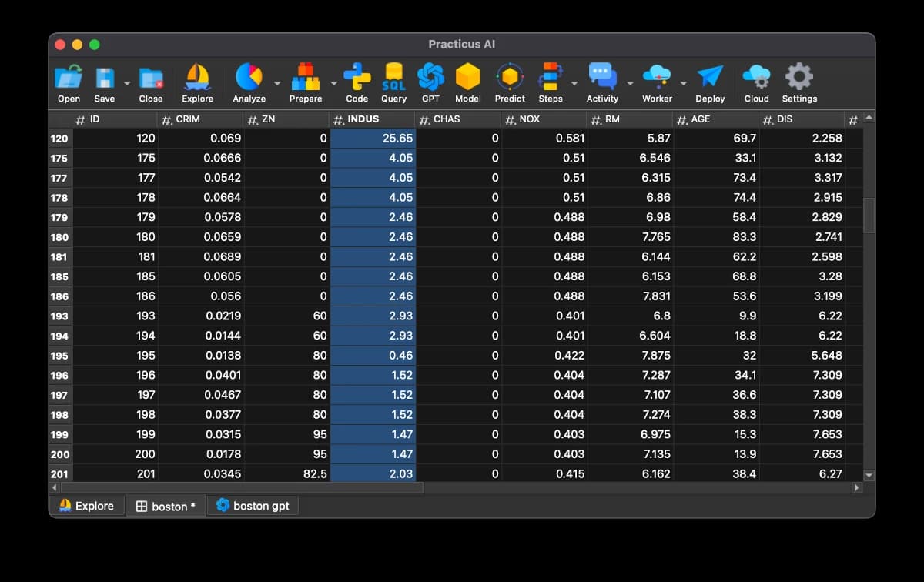924x582 pixels.
Task: Expand the Save dropdown arrow
Action: tap(127, 83)
